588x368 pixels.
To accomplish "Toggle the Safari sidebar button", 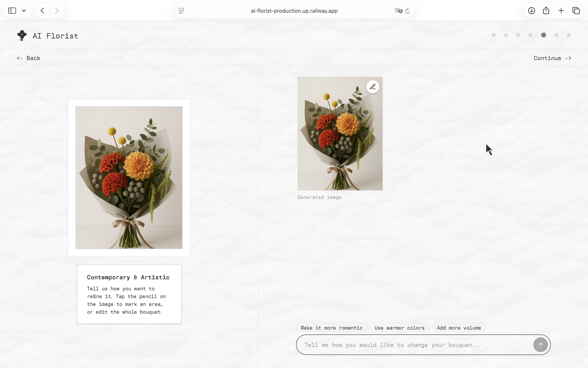I will click(12, 11).
